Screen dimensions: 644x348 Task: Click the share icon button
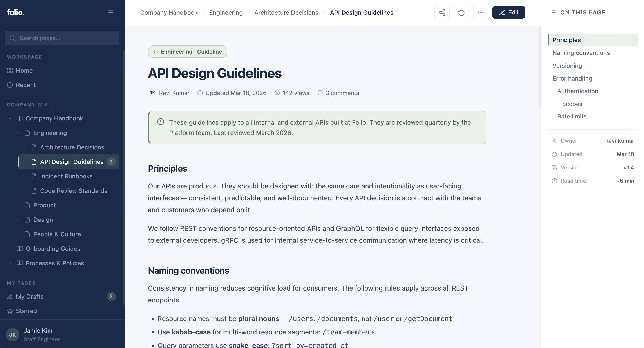click(442, 13)
